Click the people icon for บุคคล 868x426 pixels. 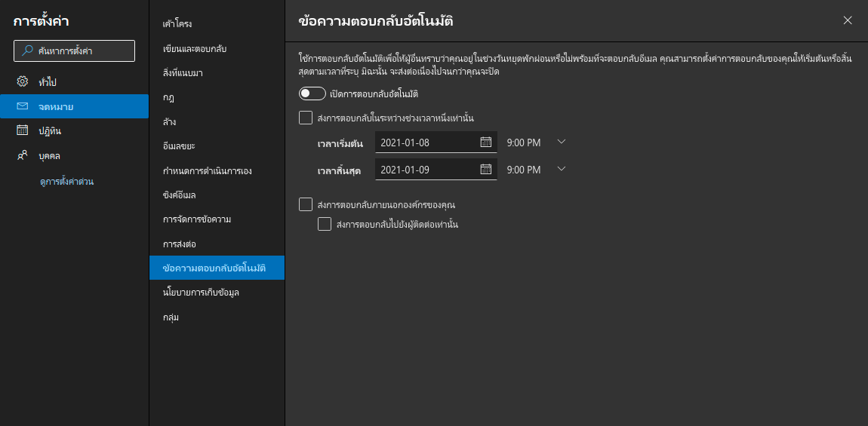(23, 155)
